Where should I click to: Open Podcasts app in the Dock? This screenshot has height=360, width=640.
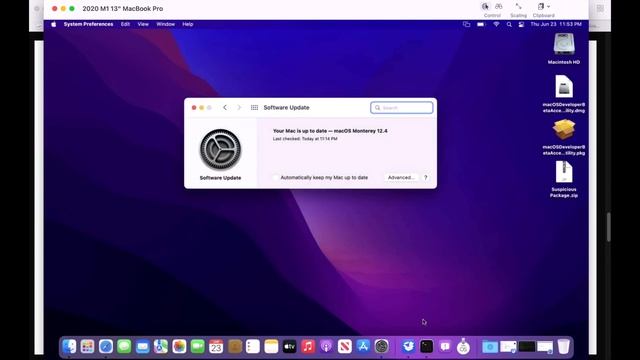tap(326, 347)
